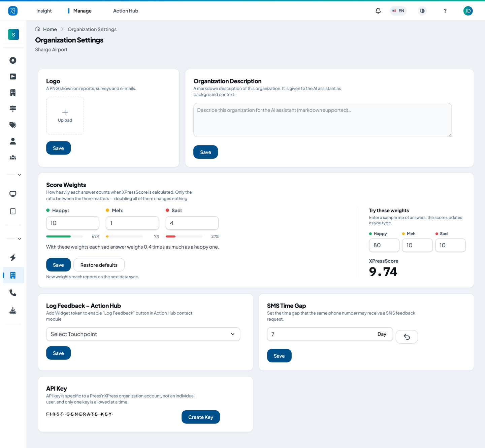The width and height of the screenshot is (485, 448).
Task: Click the FIRST GENERATE KEY placeholder text
Action: (x=79, y=414)
